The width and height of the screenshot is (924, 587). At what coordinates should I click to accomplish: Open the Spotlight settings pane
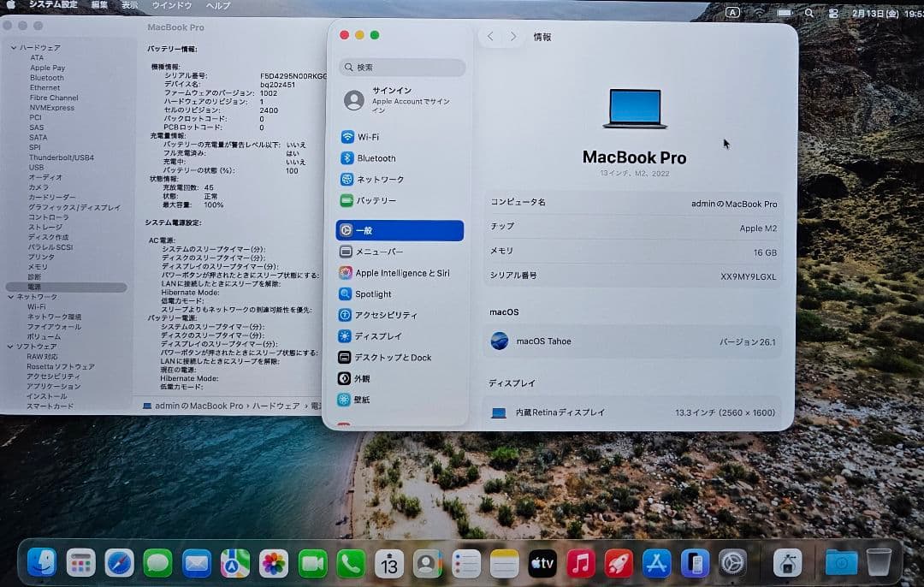[373, 293]
